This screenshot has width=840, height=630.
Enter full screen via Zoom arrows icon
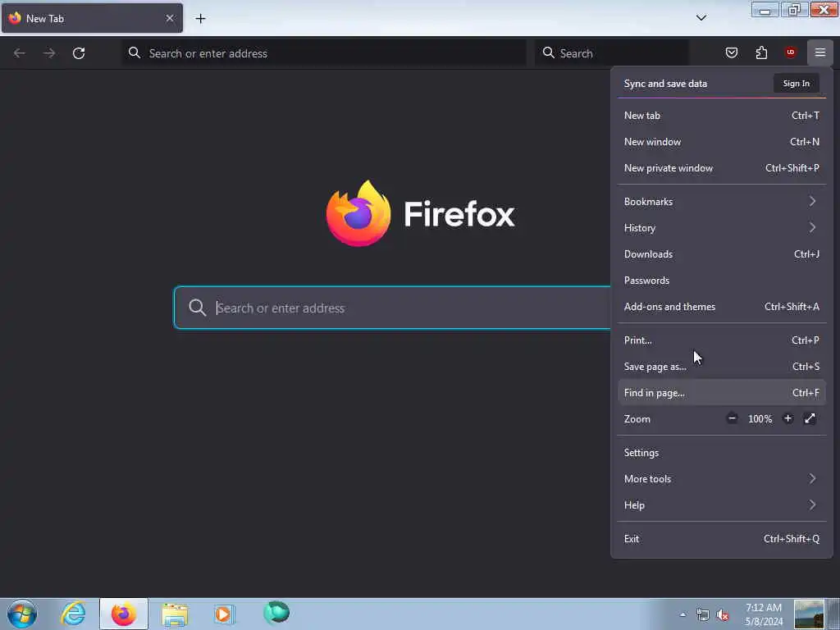coord(810,418)
